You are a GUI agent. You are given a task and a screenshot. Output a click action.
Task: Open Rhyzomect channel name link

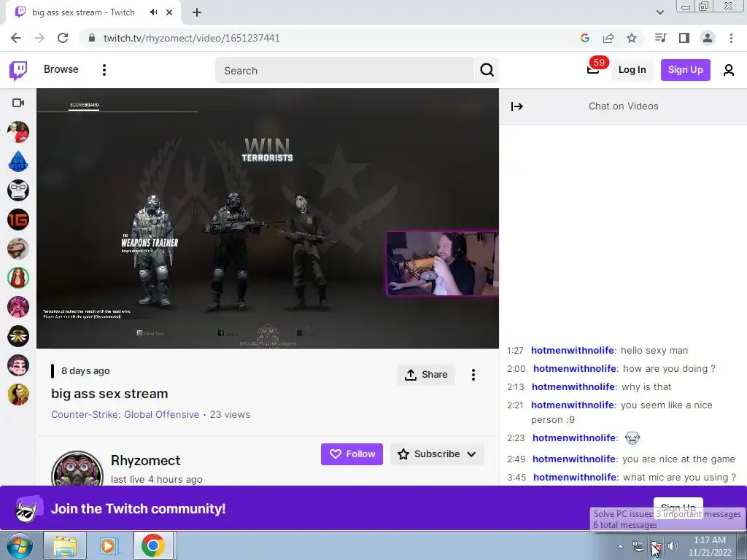pos(145,461)
